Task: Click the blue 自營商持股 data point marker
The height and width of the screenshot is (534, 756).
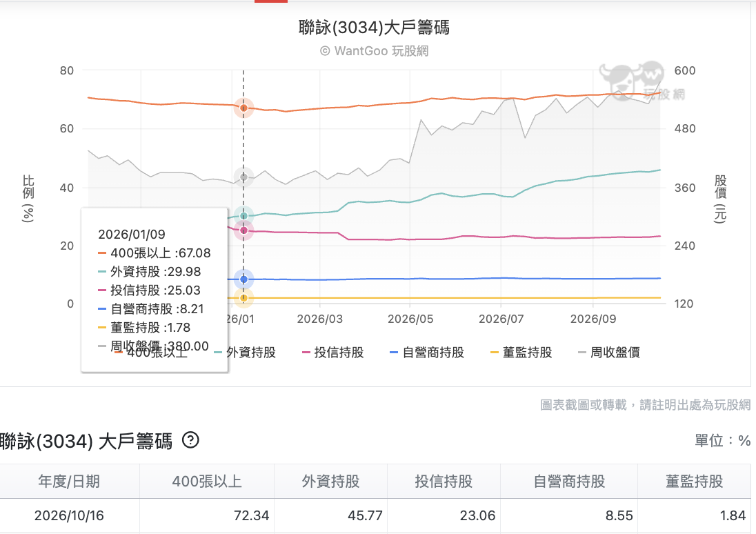Action: click(x=243, y=279)
